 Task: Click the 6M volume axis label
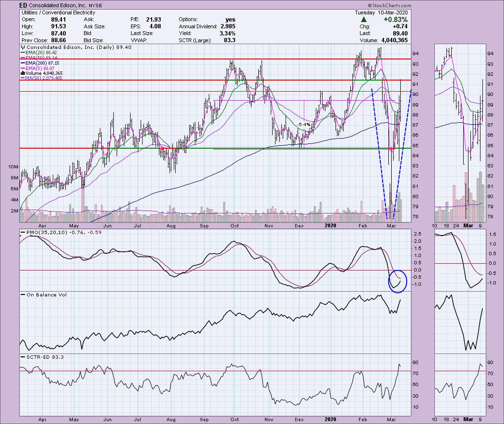[14, 189]
